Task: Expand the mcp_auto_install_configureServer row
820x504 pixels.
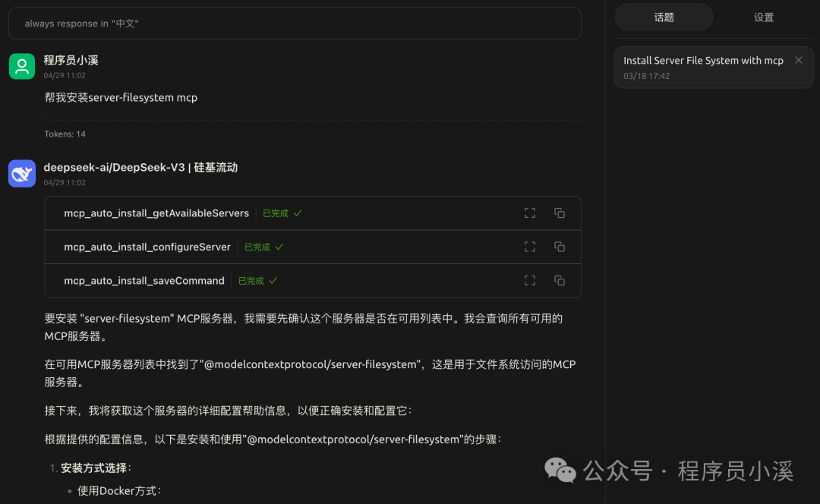Action: click(x=313, y=247)
